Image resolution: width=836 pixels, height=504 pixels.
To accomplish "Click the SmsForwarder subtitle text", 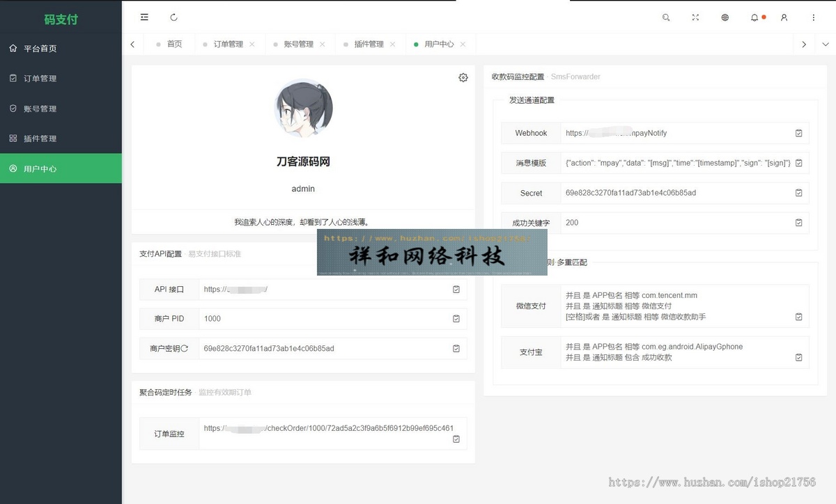I will (x=575, y=77).
